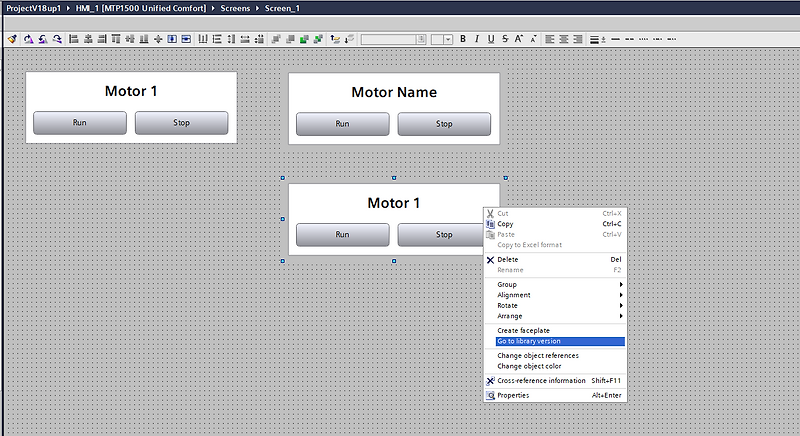This screenshot has height=436, width=800.
Task: Click the dotted line style icon
Action: click(644, 39)
